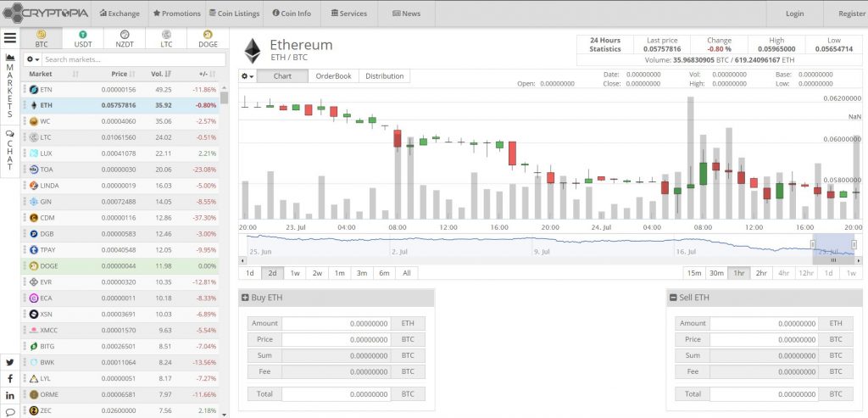Click the EVR coin icon
The width and height of the screenshot is (868, 418).
pos(34,281)
